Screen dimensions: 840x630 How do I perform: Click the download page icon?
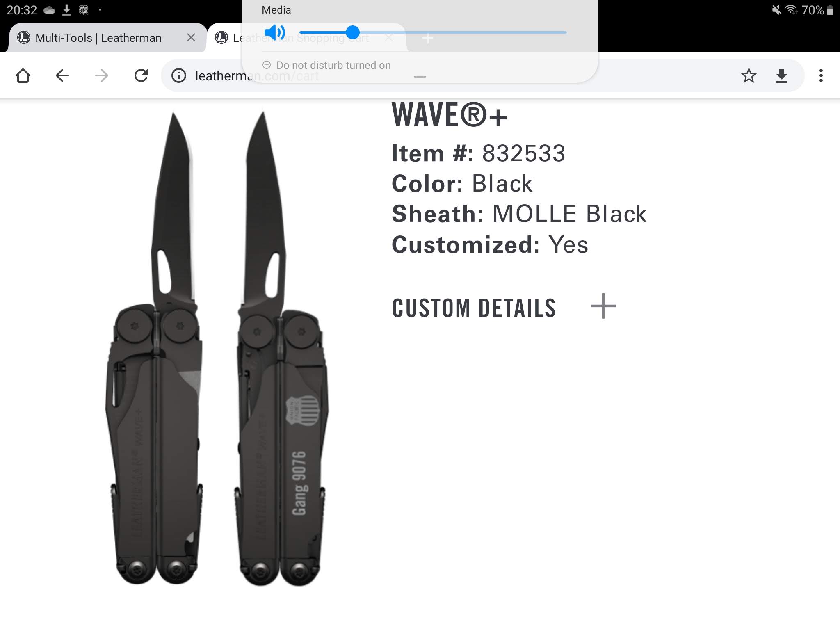point(782,75)
